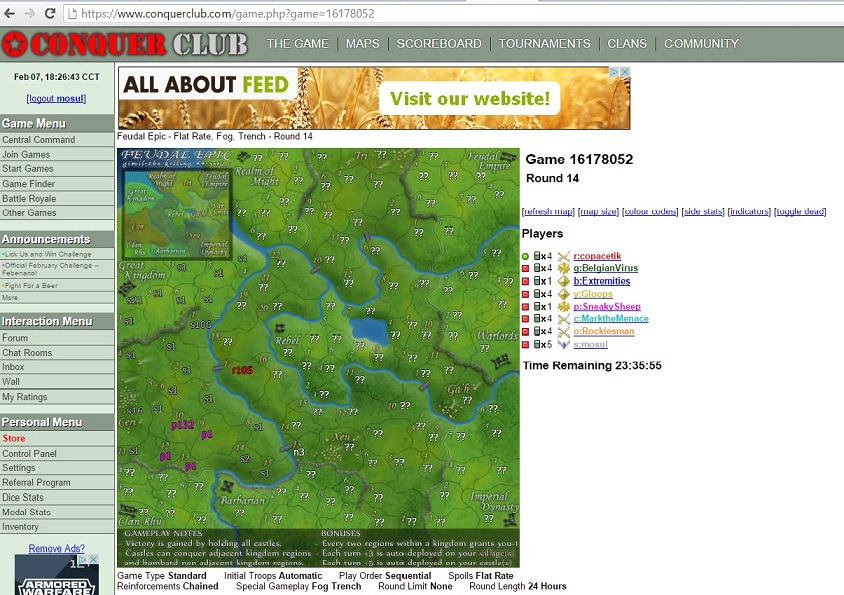Toggle dead players display
844x595 pixels.
pos(799,212)
